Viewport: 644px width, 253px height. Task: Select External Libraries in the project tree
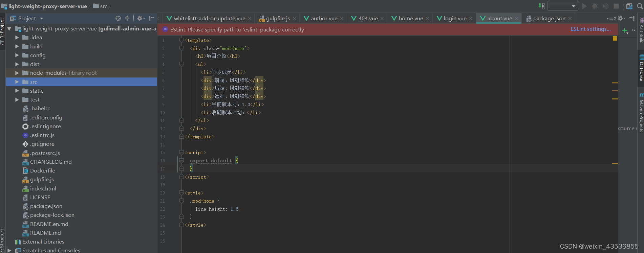[43, 241]
